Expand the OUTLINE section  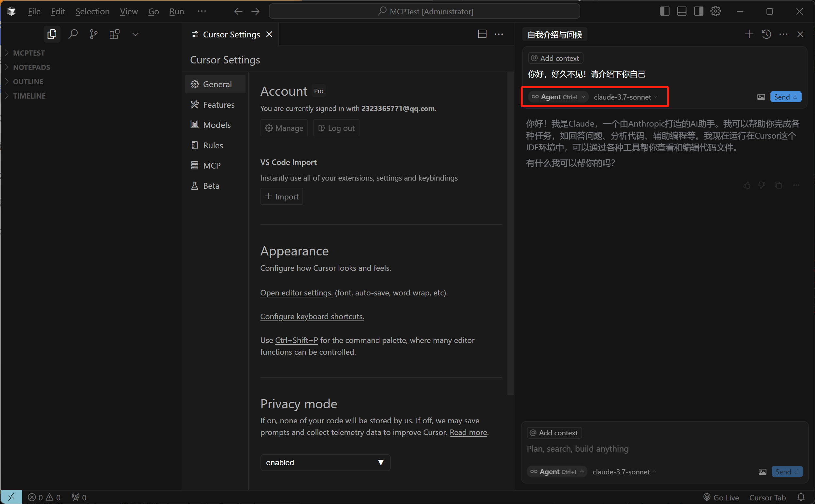[x=28, y=82]
